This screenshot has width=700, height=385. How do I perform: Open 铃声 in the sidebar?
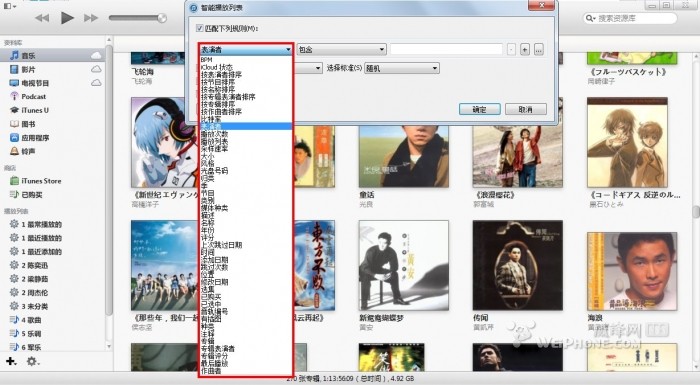coord(28,151)
